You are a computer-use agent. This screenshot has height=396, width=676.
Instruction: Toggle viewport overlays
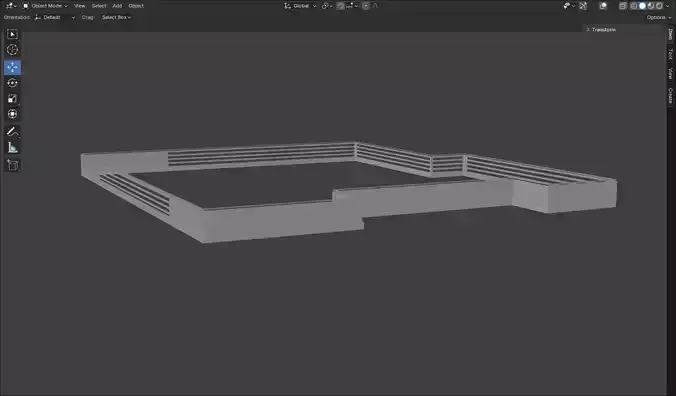point(603,6)
